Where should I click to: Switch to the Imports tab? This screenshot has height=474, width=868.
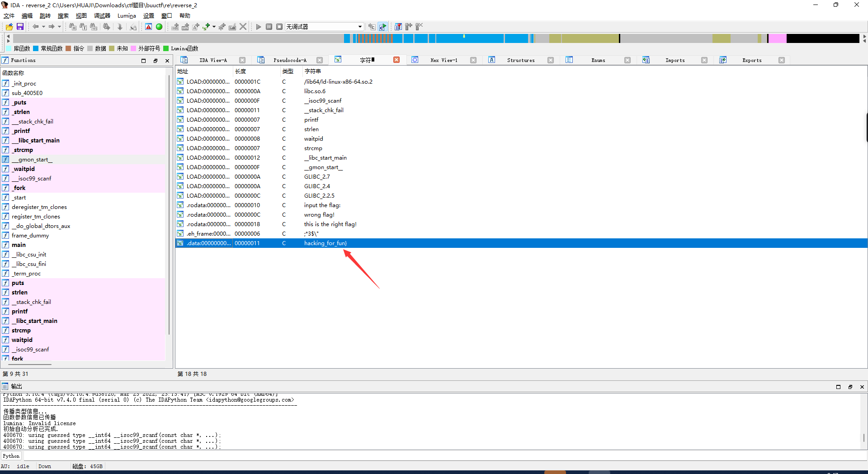(675, 60)
